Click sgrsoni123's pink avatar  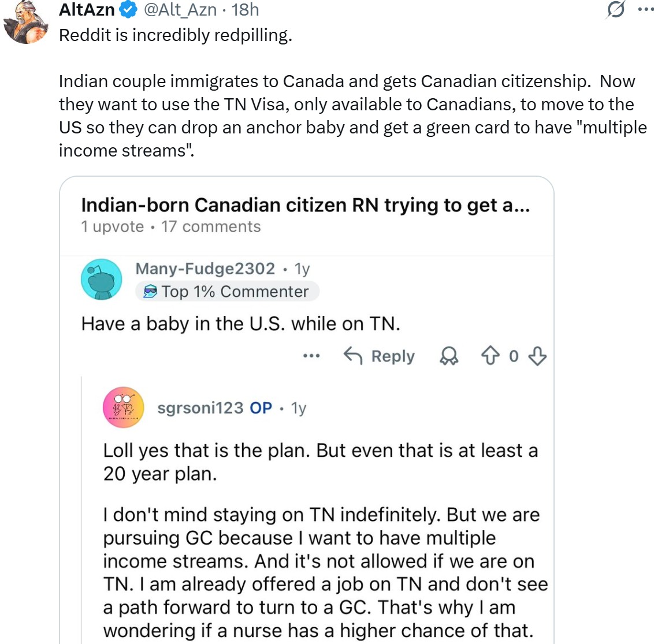[123, 407]
